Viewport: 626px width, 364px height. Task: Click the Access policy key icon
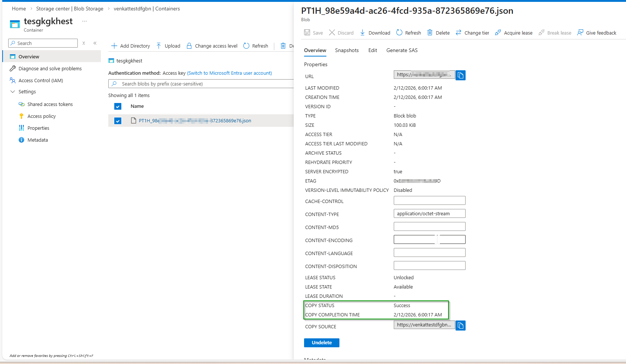pyautogui.click(x=22, y=116)
